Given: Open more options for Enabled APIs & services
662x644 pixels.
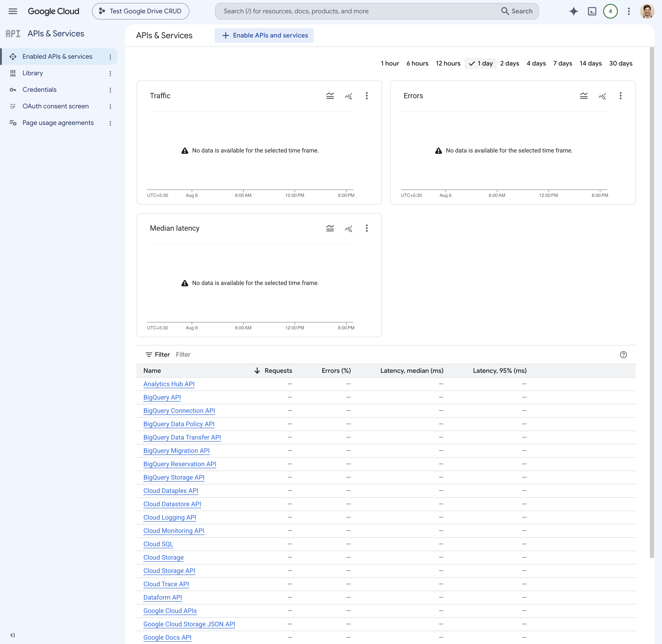Looking at the screenshot, I should 110,57.
